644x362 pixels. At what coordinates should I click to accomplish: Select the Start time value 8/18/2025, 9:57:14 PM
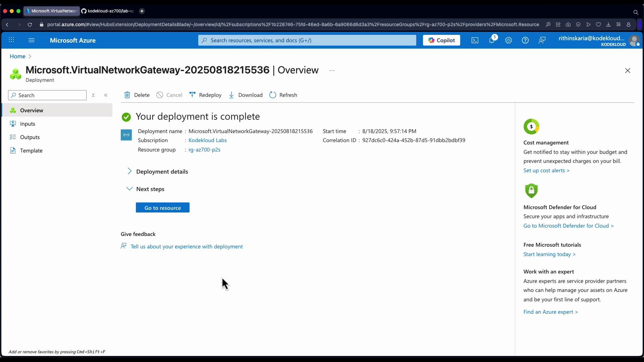[389, 131]
